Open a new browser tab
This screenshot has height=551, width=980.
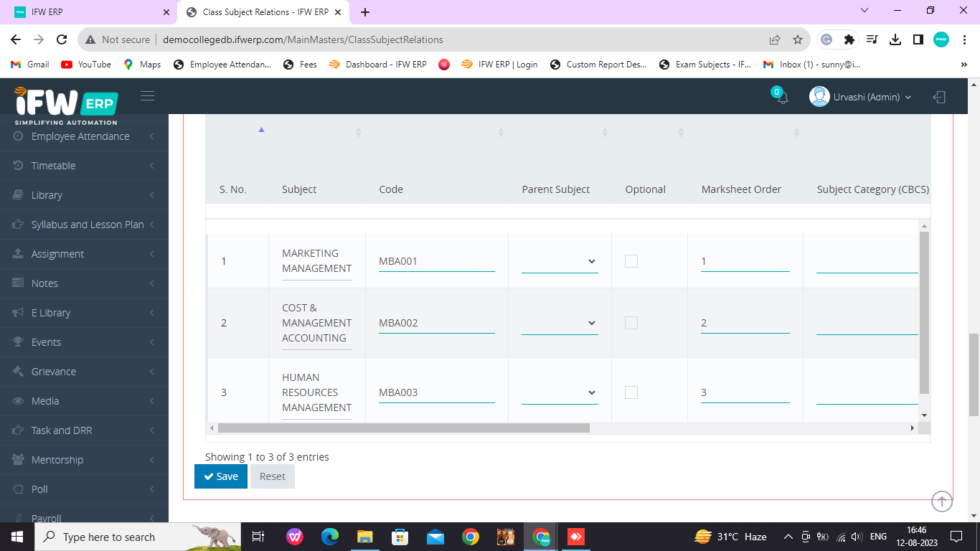pyautogui.click(x=365, y=12)
